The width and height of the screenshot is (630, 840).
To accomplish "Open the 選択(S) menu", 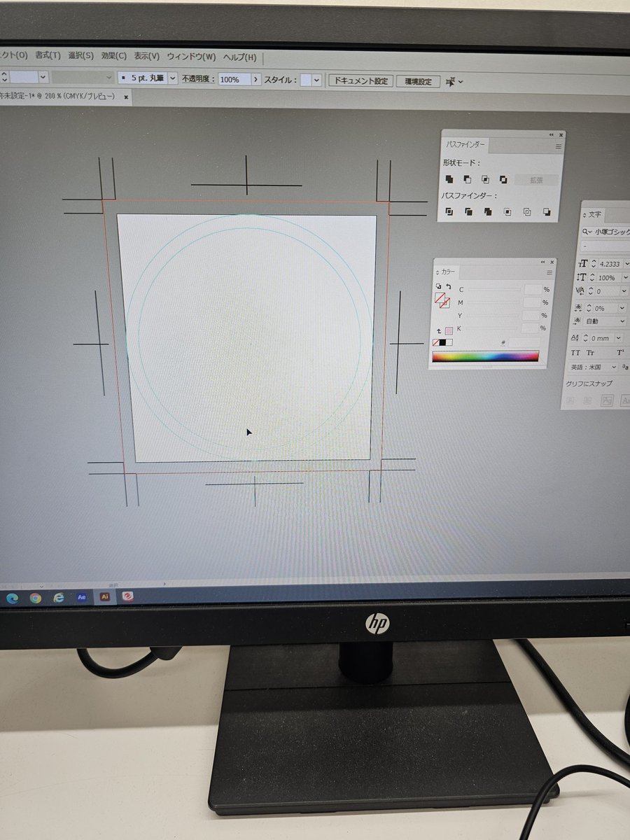I will [80, 56].
